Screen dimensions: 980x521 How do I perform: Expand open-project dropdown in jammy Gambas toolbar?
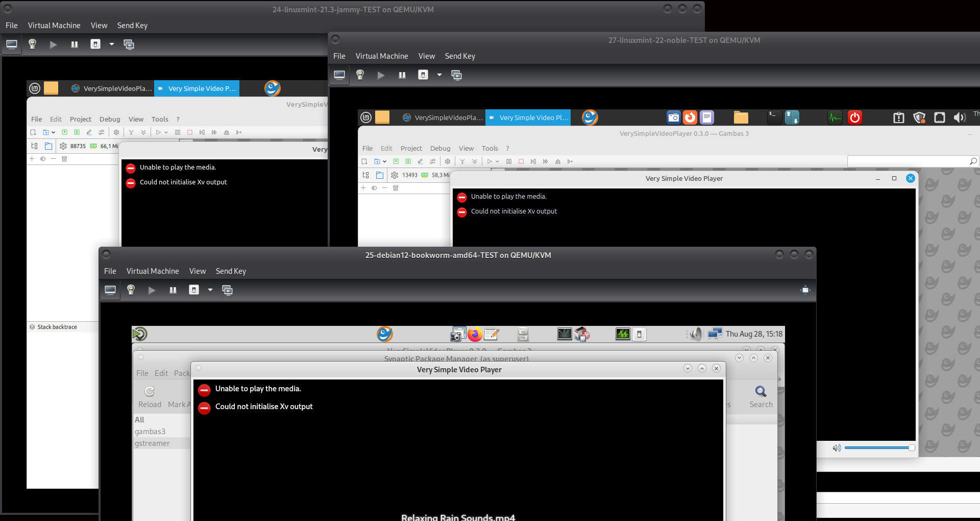53,132
